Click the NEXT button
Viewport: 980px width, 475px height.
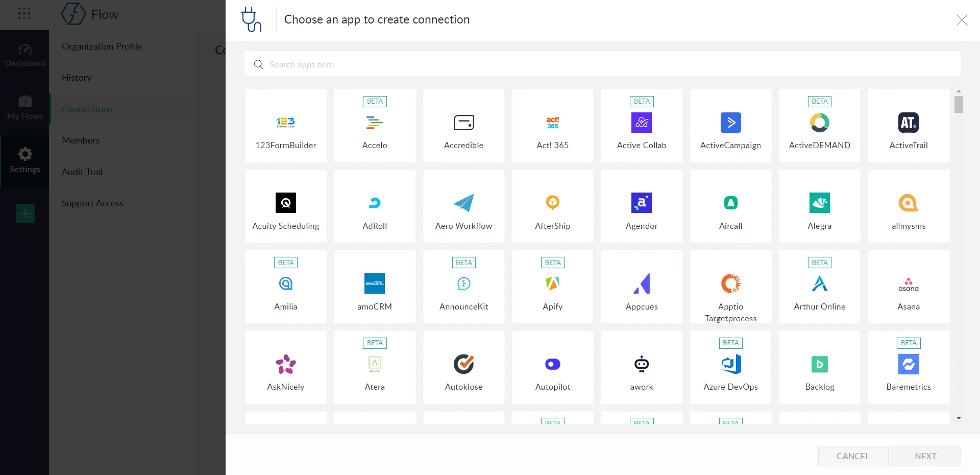(925, 456)
